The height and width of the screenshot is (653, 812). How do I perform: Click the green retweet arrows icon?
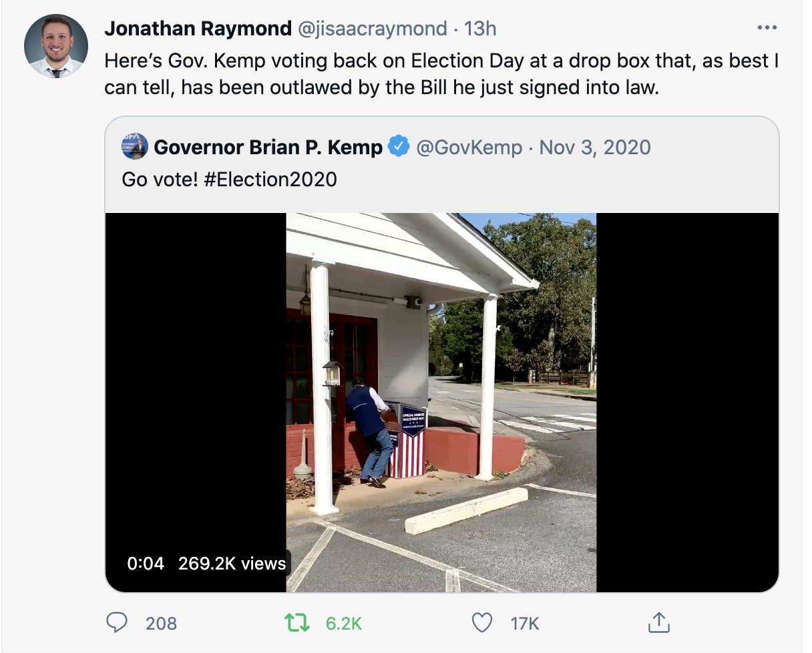tap(297, 623)
